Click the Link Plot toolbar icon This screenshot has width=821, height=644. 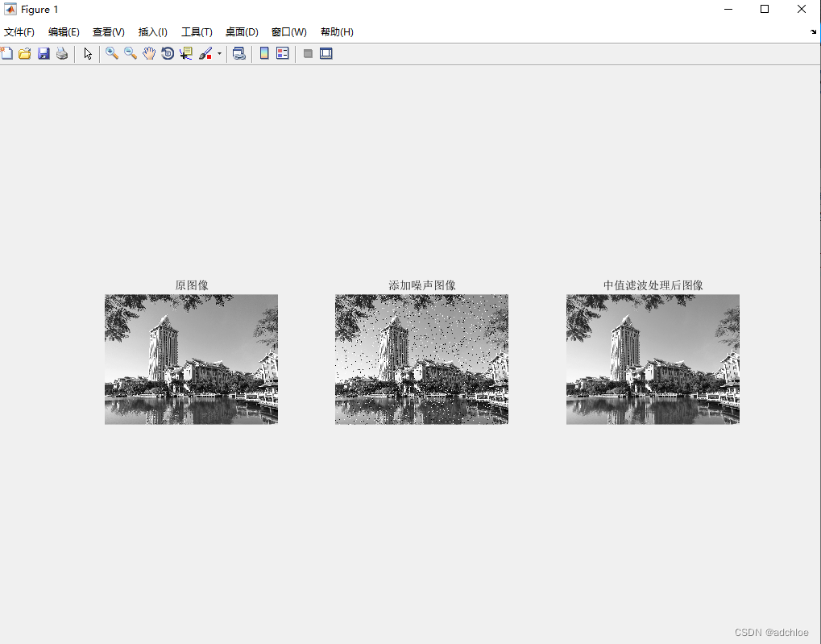pos(238,53)
